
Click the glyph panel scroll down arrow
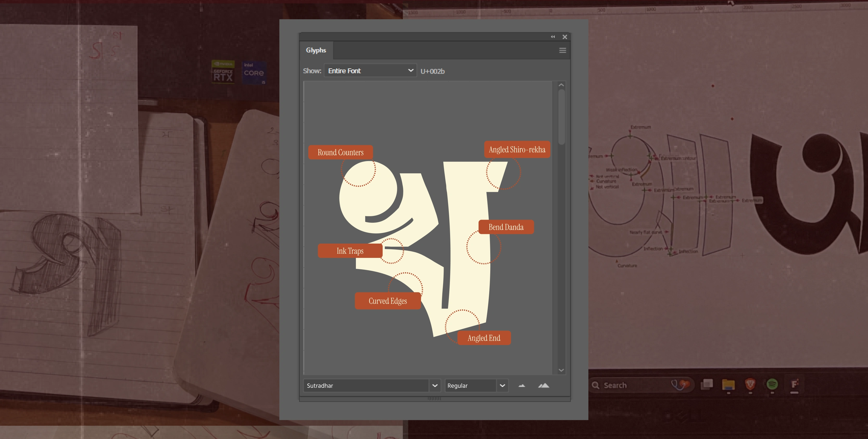(x=561, y=370)
